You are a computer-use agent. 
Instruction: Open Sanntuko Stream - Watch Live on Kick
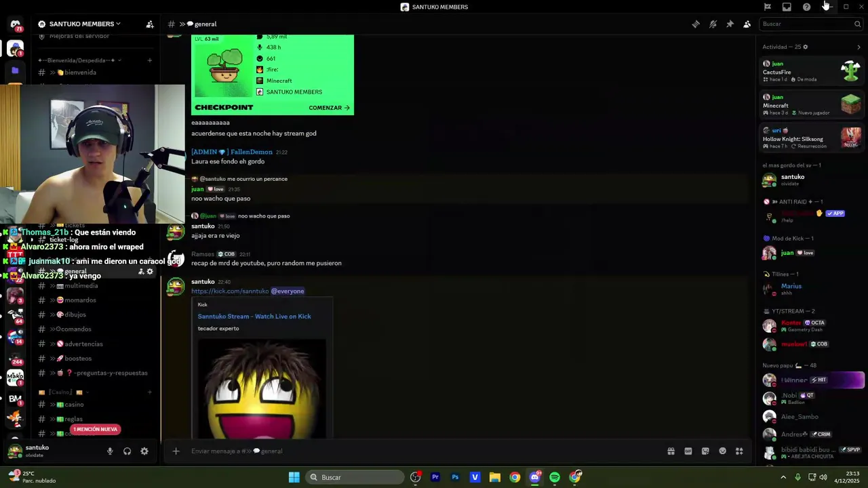[x=254, y=317]
